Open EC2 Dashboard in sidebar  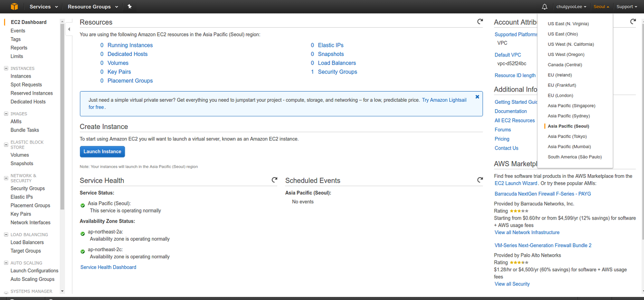[x=28, y=22]
